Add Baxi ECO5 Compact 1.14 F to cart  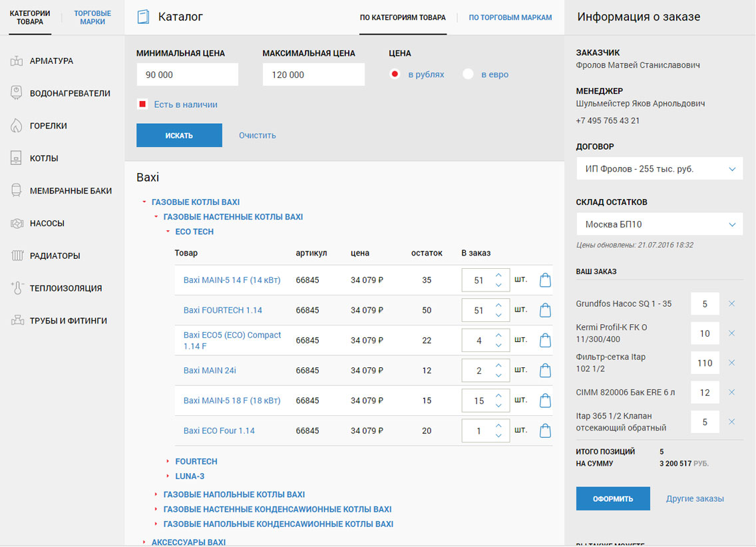coord(545,340)
